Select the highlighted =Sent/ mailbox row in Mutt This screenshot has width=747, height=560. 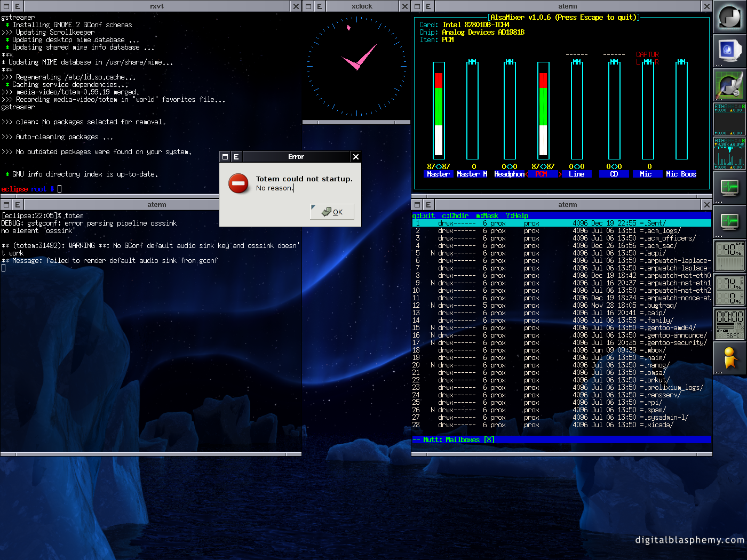pos(561,223)
